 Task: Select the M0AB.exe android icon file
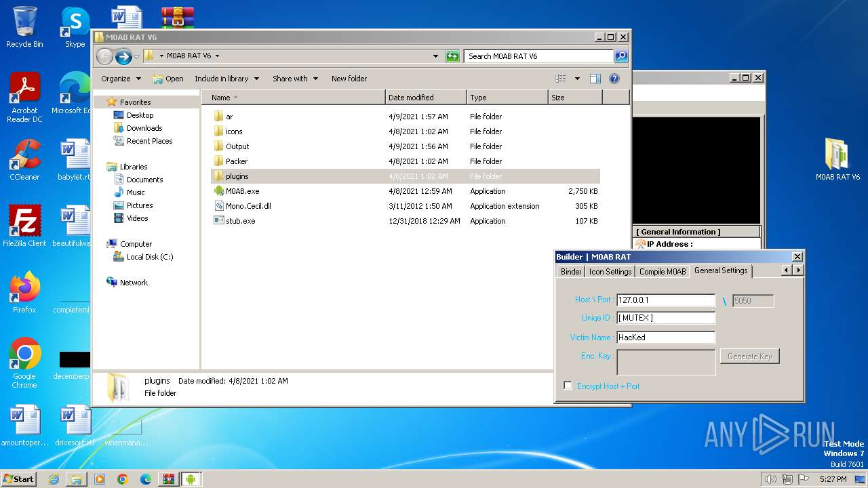218,191
